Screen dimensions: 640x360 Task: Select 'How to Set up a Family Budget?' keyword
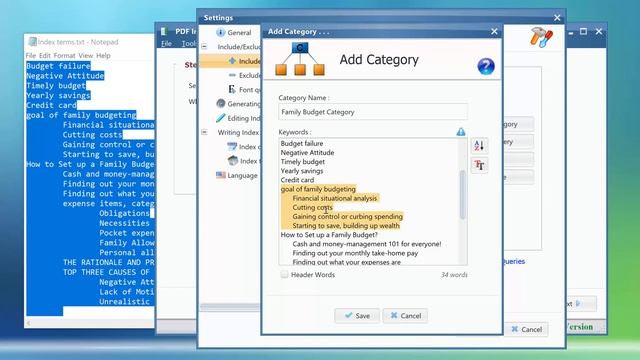(329, 235)
